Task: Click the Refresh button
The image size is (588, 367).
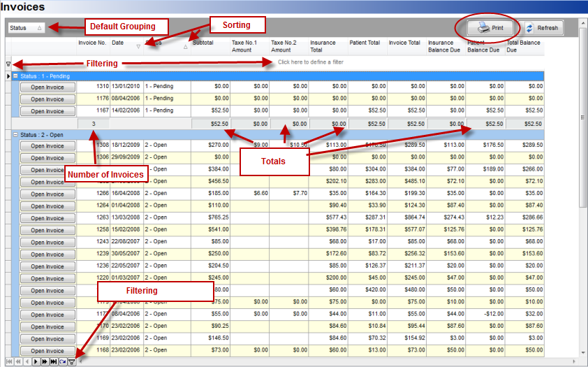Action: point(541,28)
